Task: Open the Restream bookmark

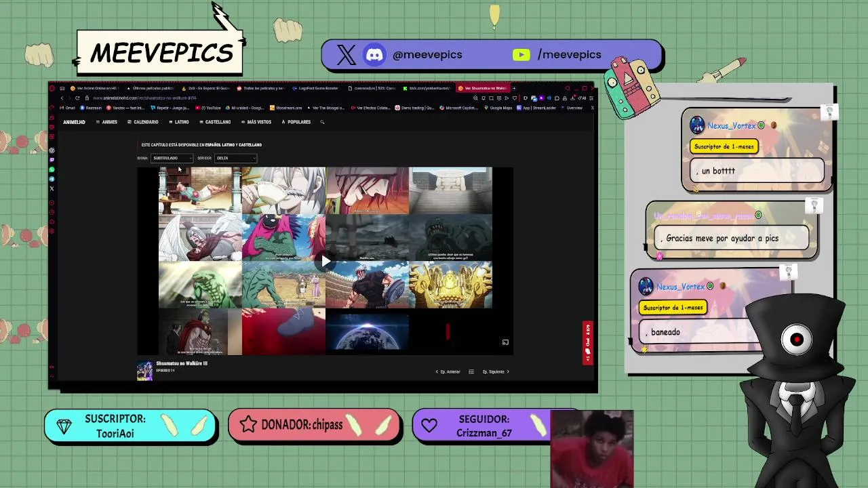Action: [91, 108]
